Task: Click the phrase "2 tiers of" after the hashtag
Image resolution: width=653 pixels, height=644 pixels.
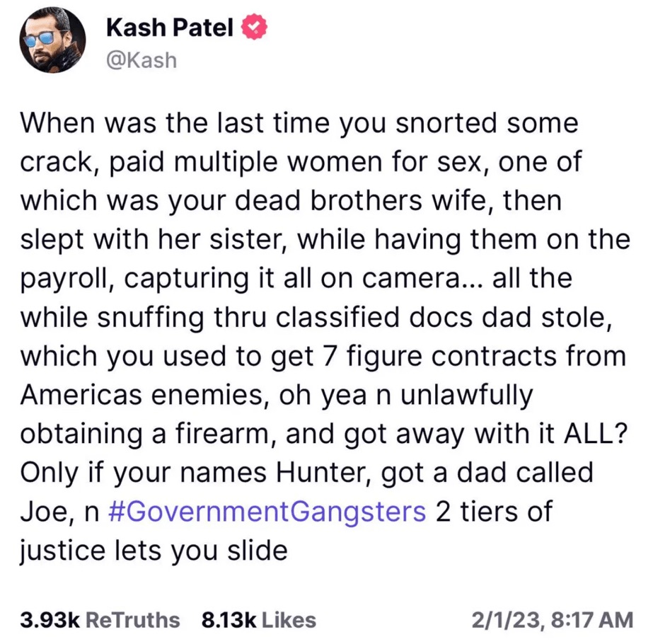Action: [x=492, y=512]
